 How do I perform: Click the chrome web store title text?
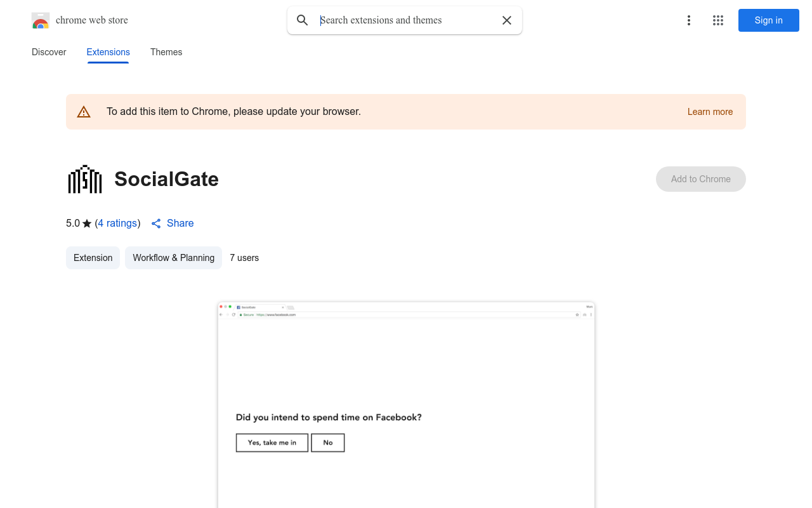92,20
